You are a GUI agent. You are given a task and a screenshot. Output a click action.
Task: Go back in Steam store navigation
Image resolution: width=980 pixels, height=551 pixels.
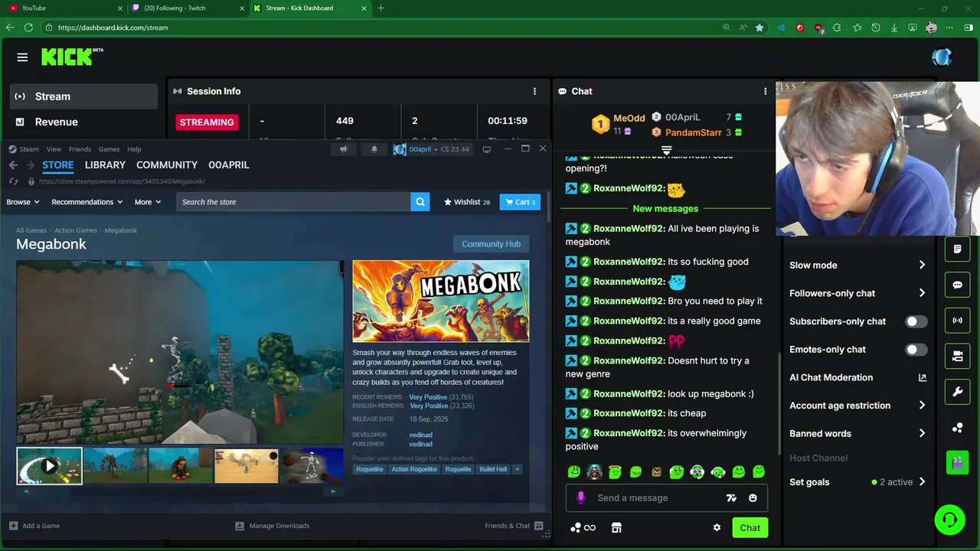pos(13,165)
